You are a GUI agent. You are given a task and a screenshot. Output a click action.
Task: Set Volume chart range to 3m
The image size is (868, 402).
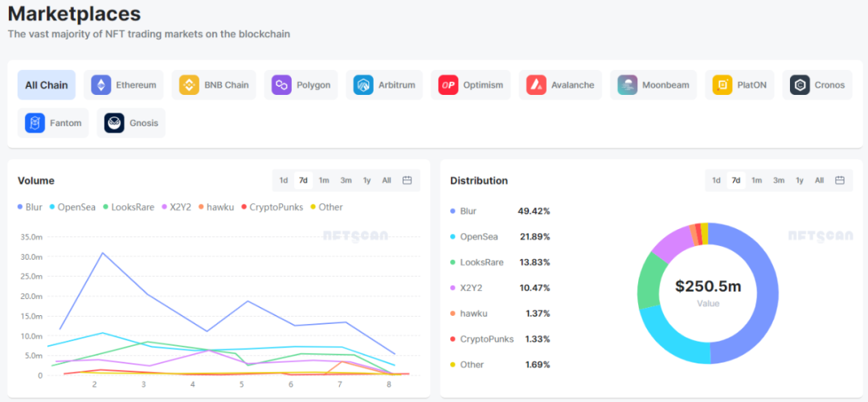point(346,180)
